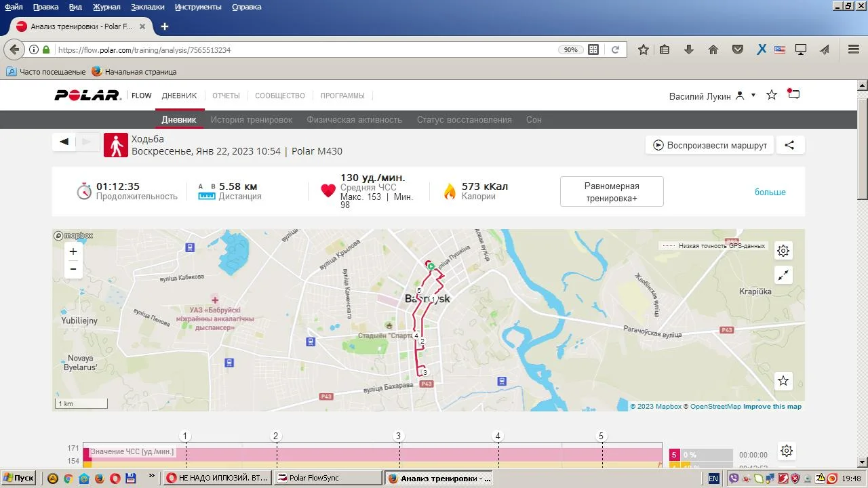Go to the previous training session arrow
This screenshot has width=868, height=488.
point(64,142)
